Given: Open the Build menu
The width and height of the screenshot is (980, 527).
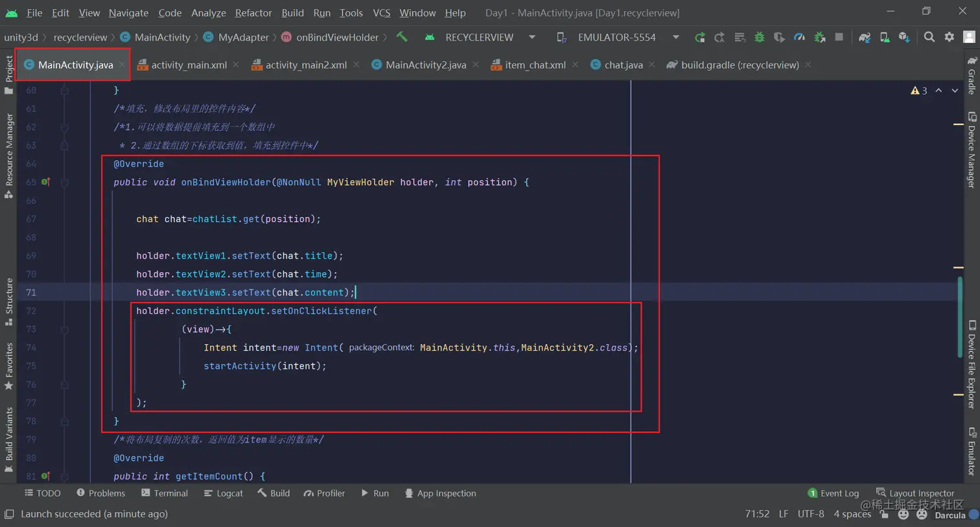Looking at the screenshot, I should 292,12.
